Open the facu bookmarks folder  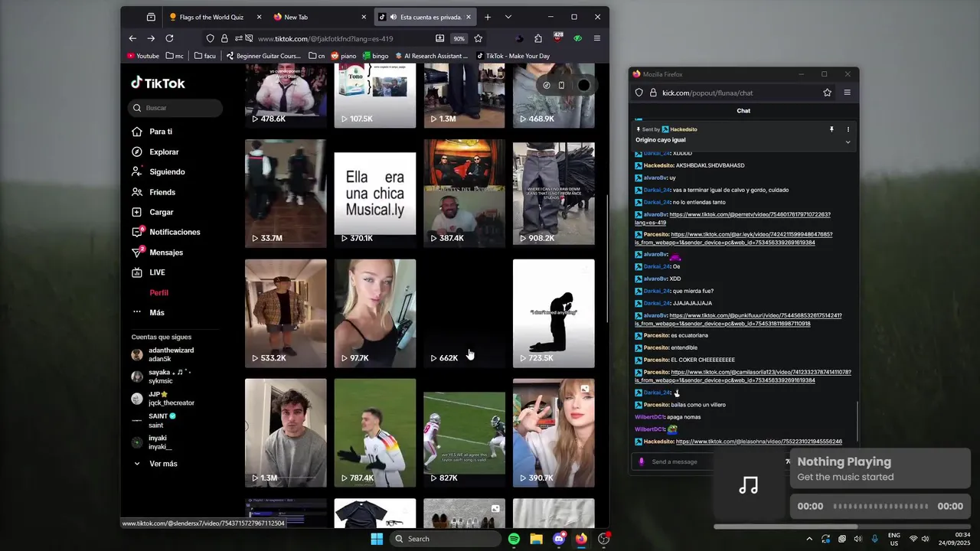[204, 56]
